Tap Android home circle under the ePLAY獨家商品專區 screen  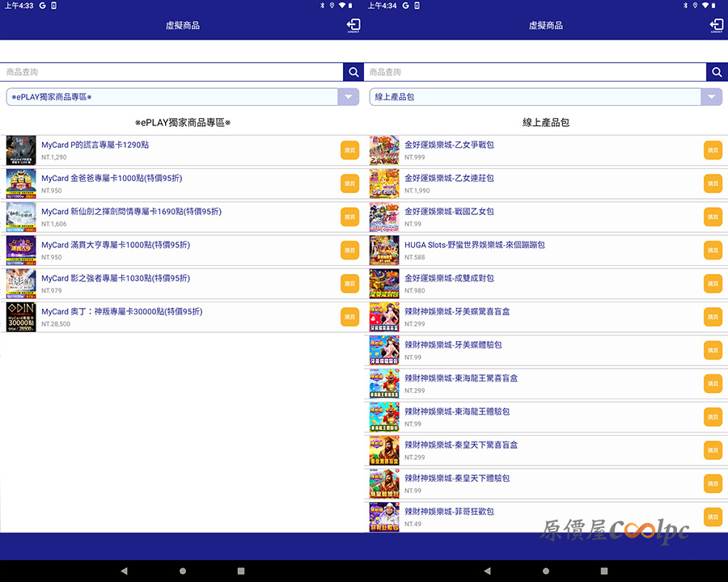[x=183, y=571]
